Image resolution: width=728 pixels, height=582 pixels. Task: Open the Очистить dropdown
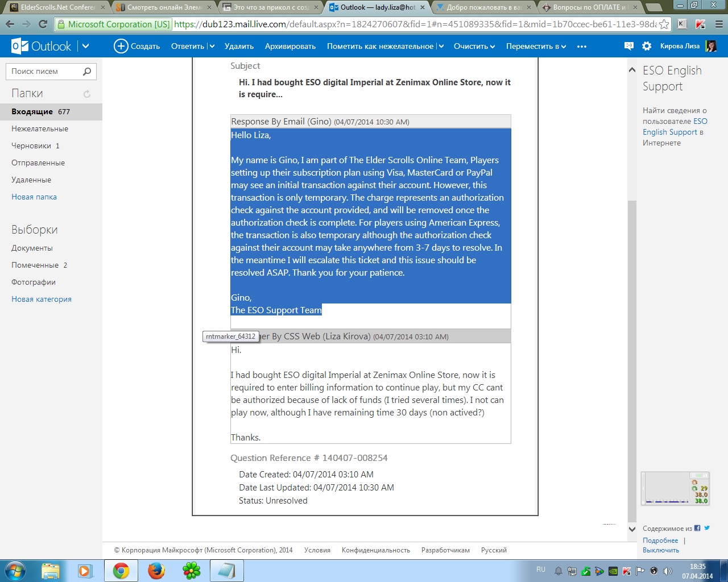pyautogui.click(x=474, y=46)
